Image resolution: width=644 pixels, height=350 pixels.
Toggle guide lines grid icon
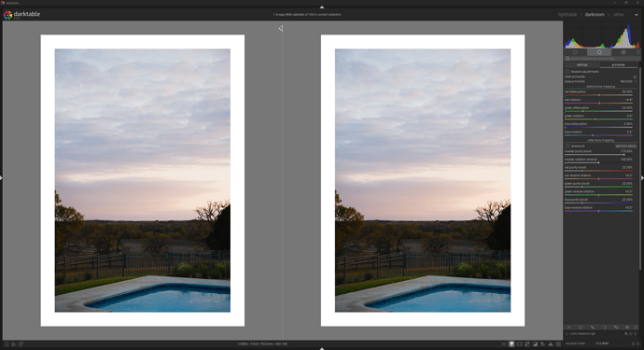[558, 343]
